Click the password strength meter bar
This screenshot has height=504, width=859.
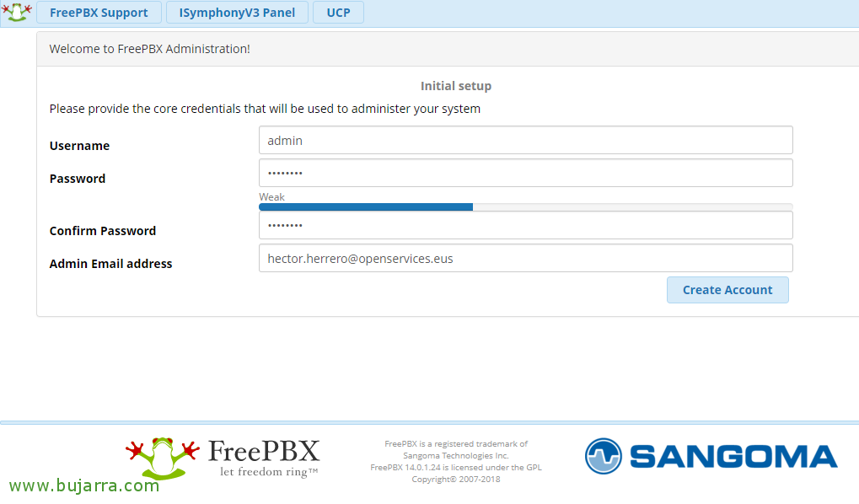coord(526,207)
